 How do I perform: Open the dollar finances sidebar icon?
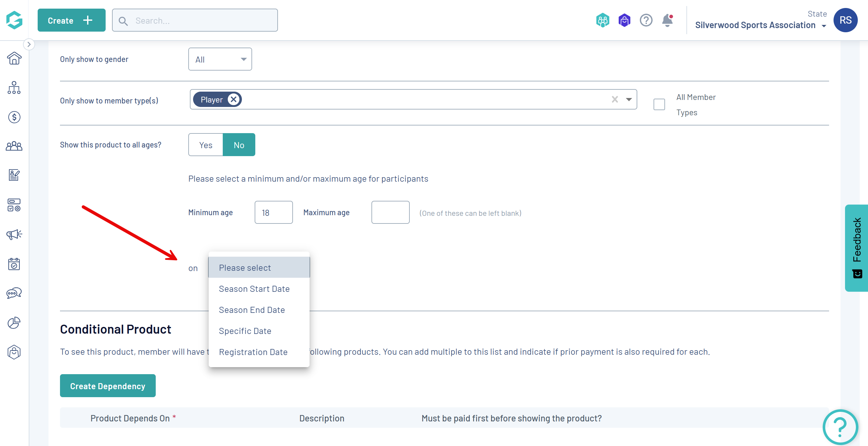[14, 117]
